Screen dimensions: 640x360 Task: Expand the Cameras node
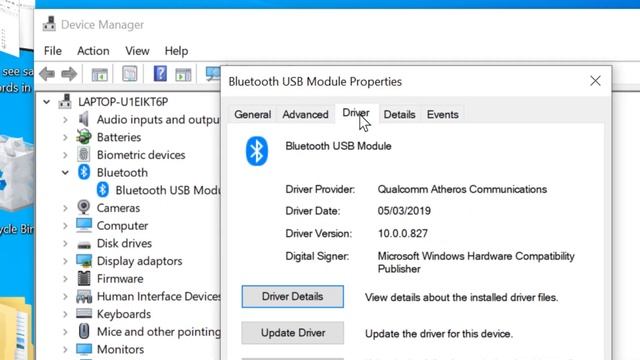[65, 208]
